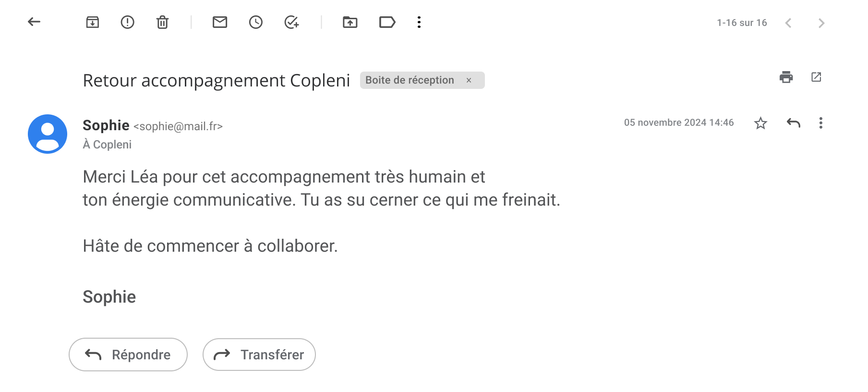Open the toolbar's more options menu
This screenshot has width=868, height=392.
pos(419,22)
